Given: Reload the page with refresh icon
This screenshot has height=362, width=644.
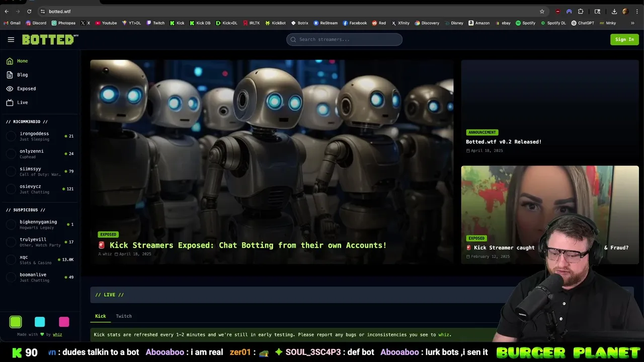Looking at the screenshot, I should point(29,11).
